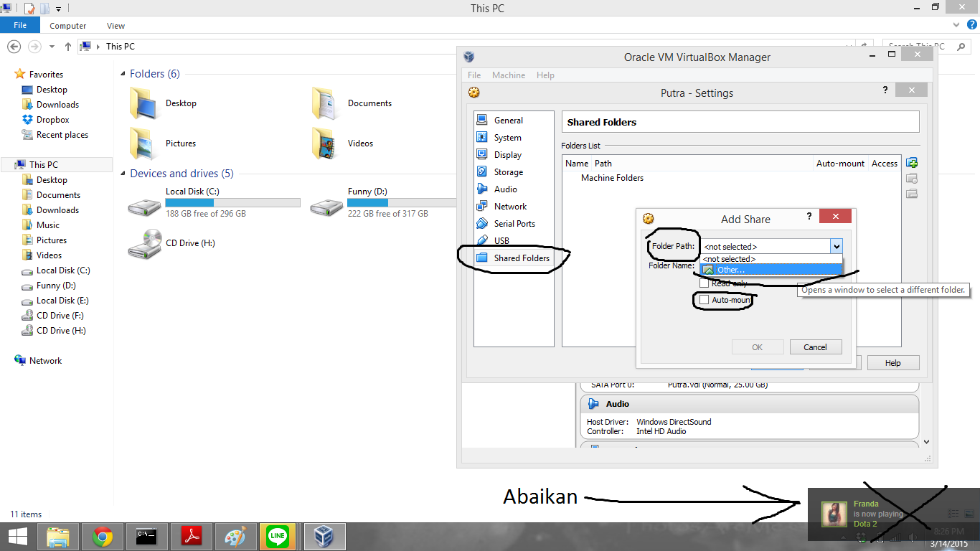Open VirtualBox Manager Help menu
Screen dimensions: 980x551
[x=545, y=75]
